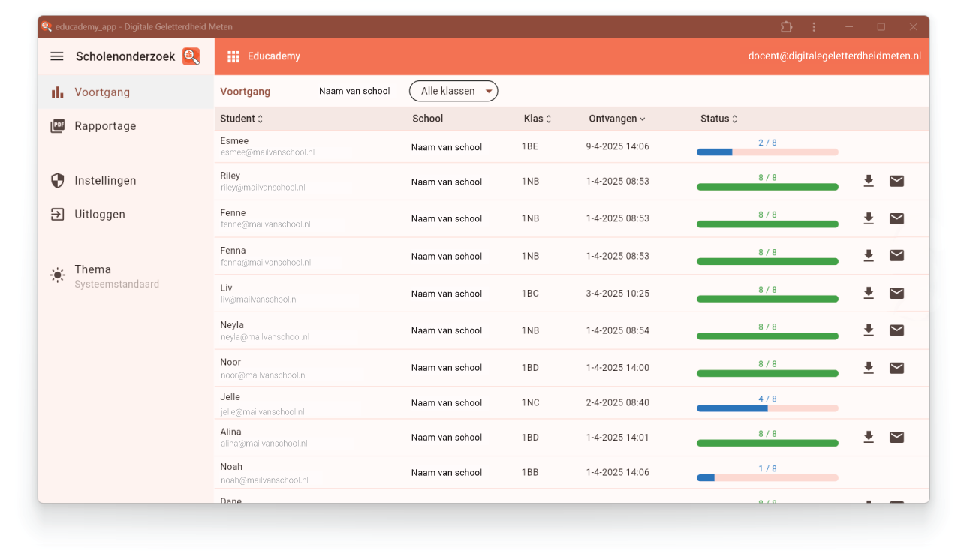Sort the list by Status
The height and width of the screenshot is (560, 970).
coord(718,119)
